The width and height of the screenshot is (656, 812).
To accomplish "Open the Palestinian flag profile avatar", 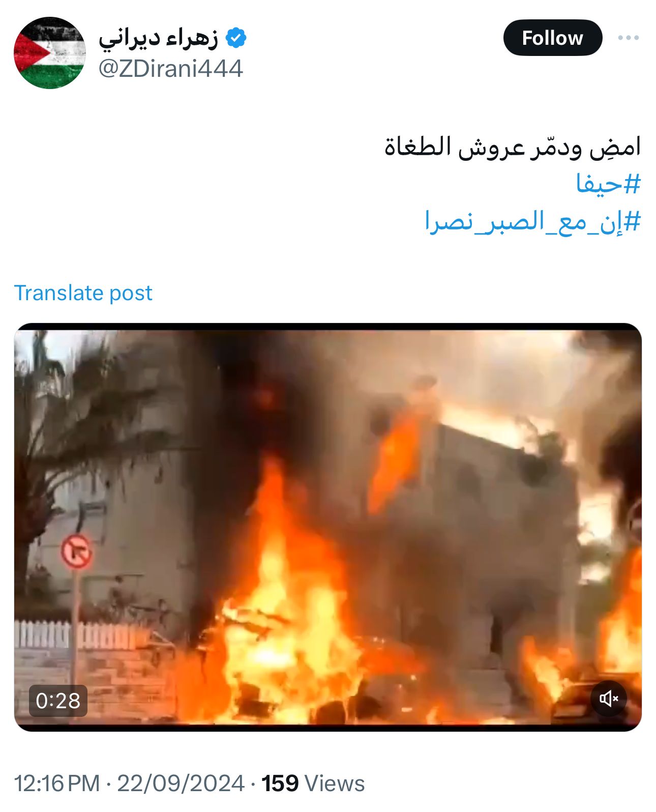I will 50,53.
